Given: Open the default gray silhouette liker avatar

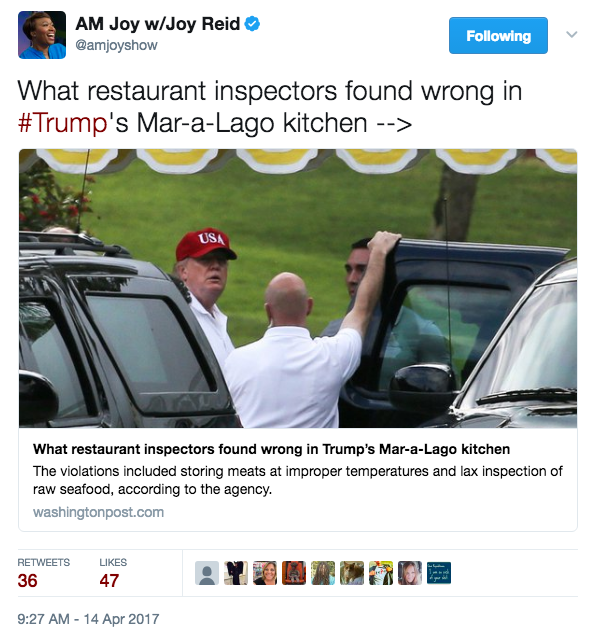Looking at the screenshot, I should 207,573.
